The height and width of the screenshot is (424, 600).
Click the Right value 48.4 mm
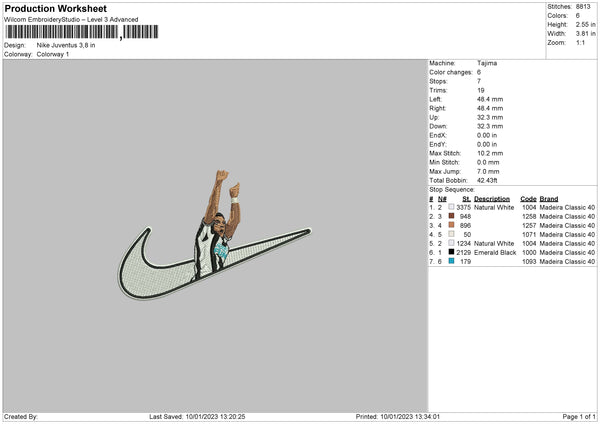[x=490, y=108]
